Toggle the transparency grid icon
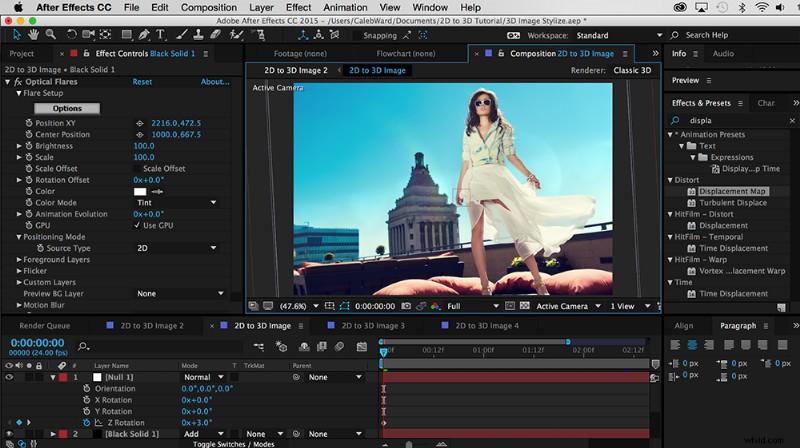Image resolution: width=800 pixels, height=448 pixels. (x=524, y=306)
